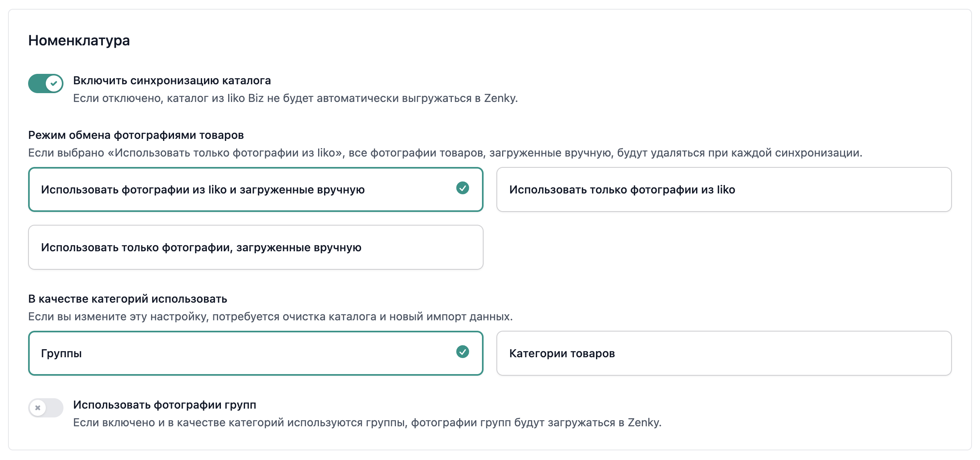Click the hint about manually uploaded photos deletion
Screen dimensions: 980x460
tap(445, 153)
